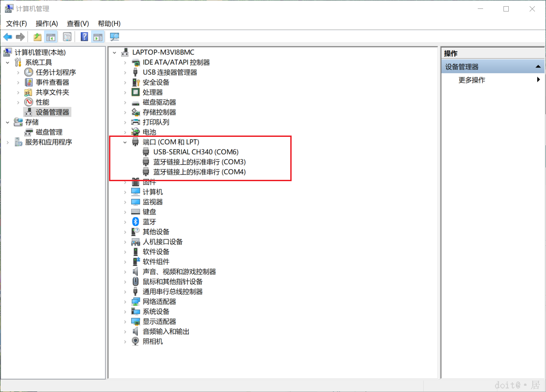Click the Show/Hide console tree icon

51,37
